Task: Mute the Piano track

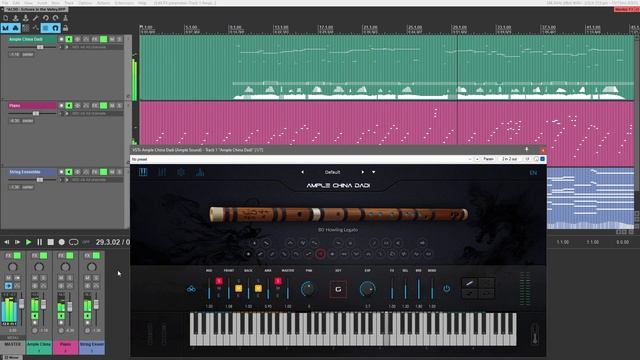Action: pos(112,106)
